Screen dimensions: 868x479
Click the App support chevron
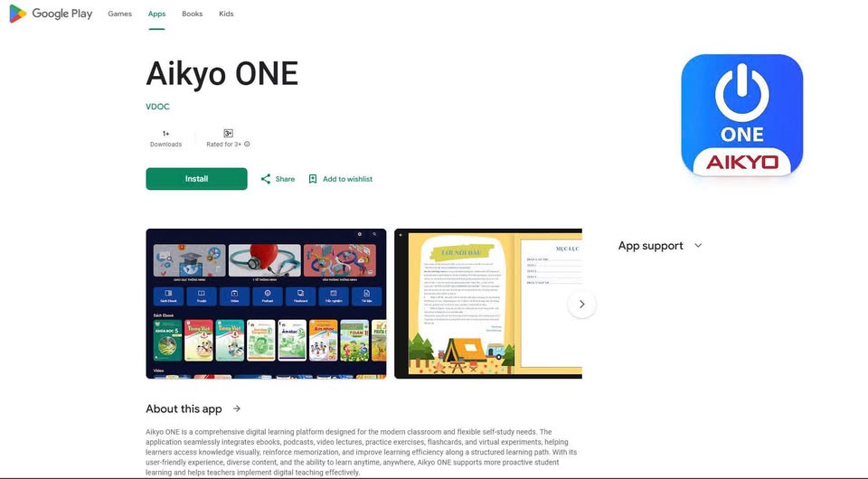[x=698, y=246]
